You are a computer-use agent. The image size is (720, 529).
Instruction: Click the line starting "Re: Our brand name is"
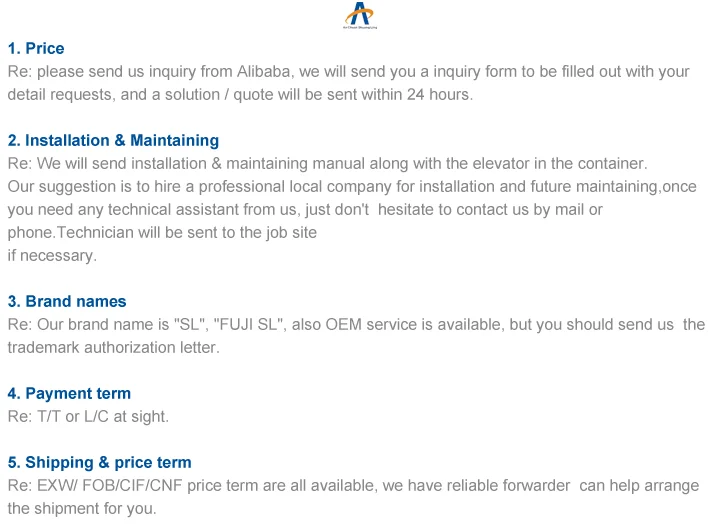point(356,324)
